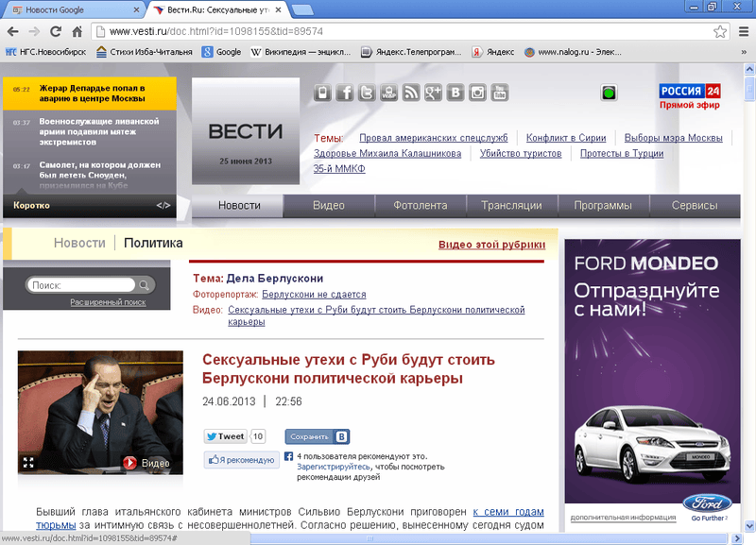Bookmark page with the star icon
This screenshot has width=756, height=545.
[x=720, y=31]
